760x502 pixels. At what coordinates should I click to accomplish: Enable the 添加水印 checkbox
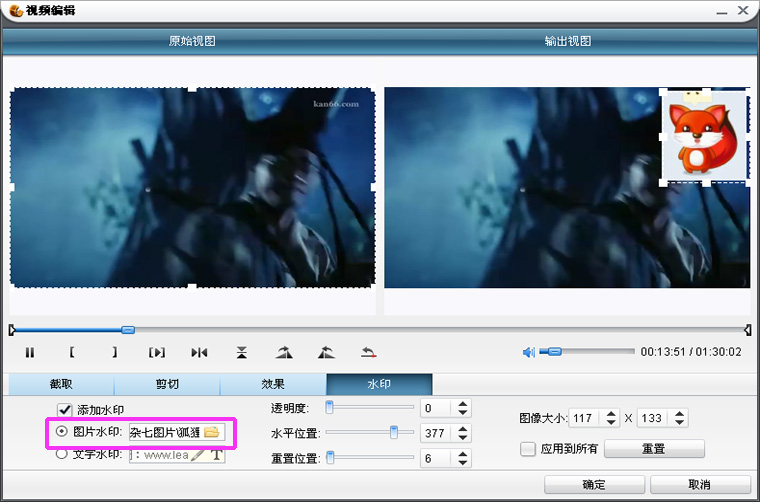(x=64, y=410)
